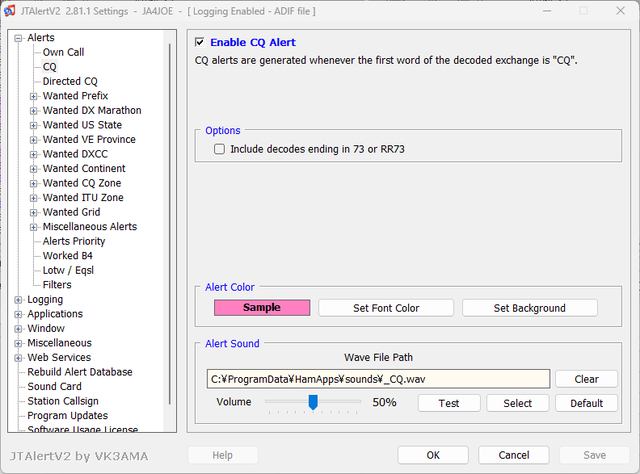Toggle the Enable CQ Alert checkbox
This screenshot has height=474, width=640.
pos(200,42)
